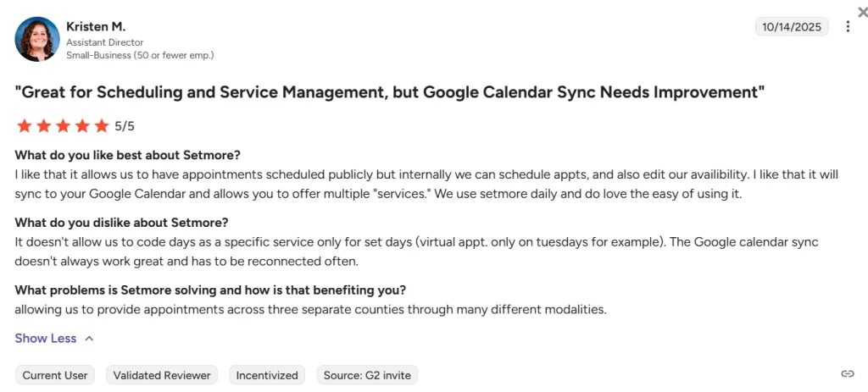Click the first rating star
The height and width of the screenshot is (392, 868).
coord(24,126)
